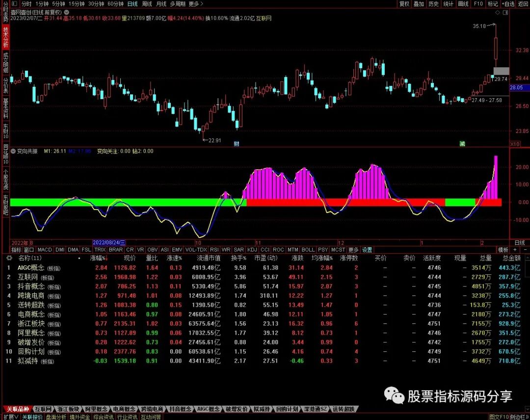Click the 复权 button
The height and width of the screenshot is (420, 530).
(x=404, y=4)
